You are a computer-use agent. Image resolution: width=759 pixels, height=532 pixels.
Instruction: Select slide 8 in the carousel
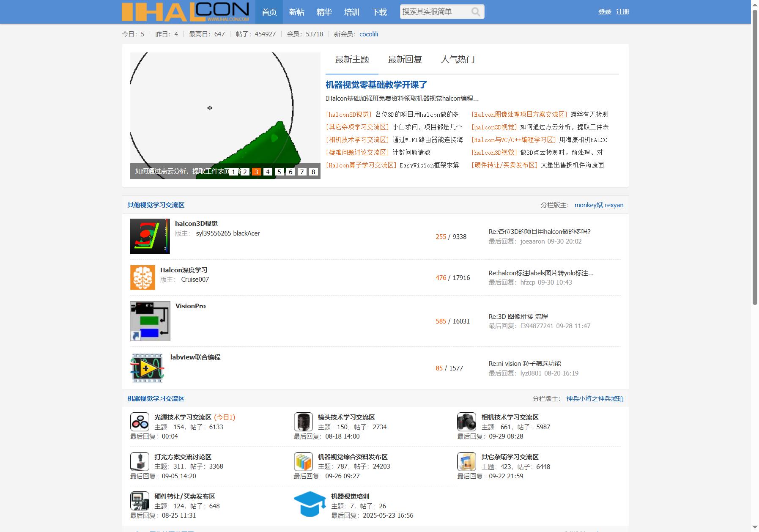pos(313,172)
